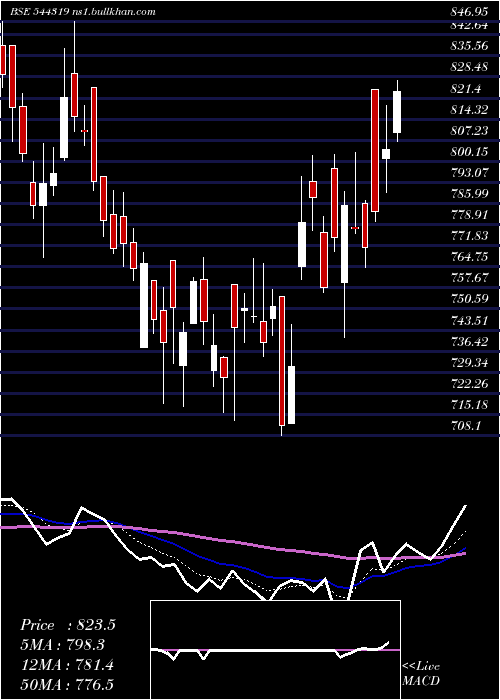Pick the 736.42 axis value

point(469,342)
